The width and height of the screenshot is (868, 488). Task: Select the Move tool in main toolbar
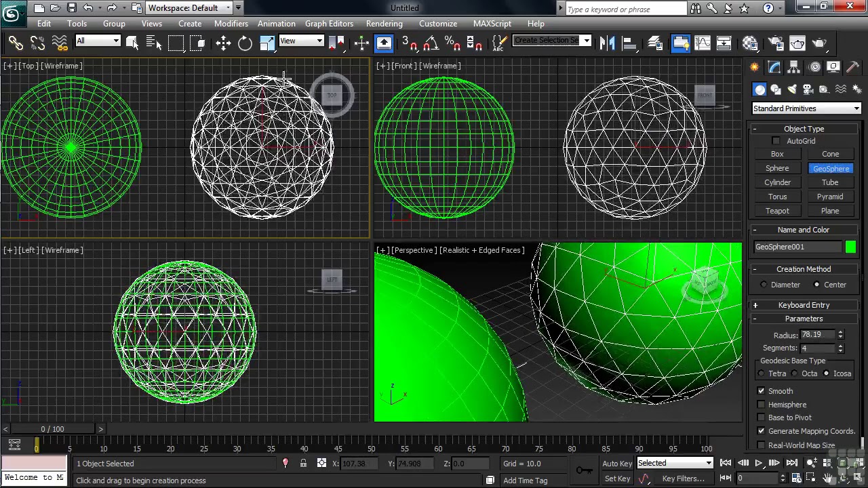pos(223,43)
